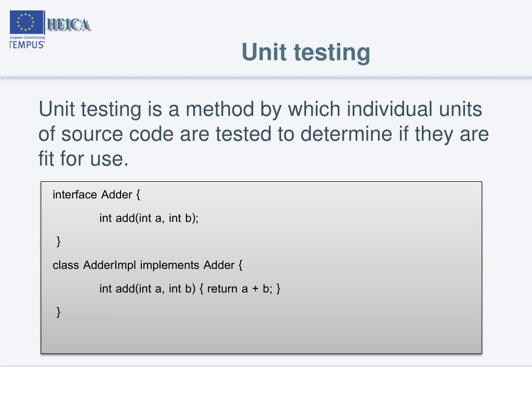Click the final closing brace of AdderImpl
The width and height of the screenshot is (532, 399).
[x=58, y=312]
